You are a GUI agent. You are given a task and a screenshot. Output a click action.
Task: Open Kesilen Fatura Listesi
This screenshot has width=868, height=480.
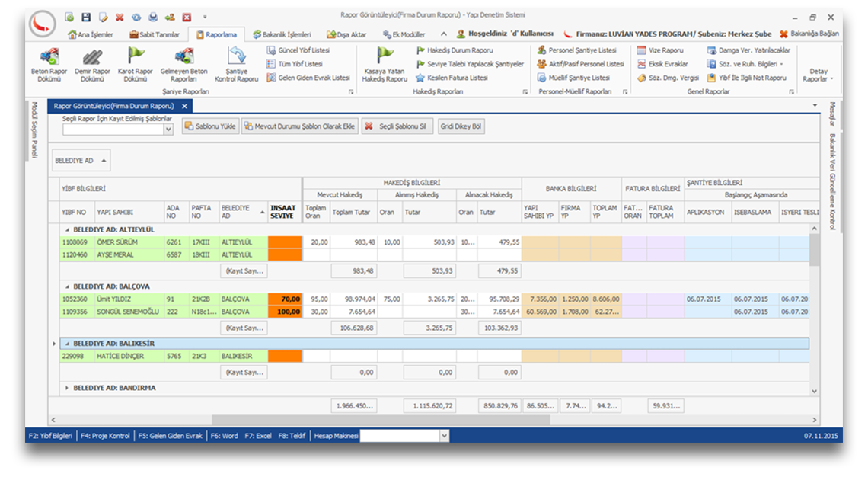tap(452, 78)
